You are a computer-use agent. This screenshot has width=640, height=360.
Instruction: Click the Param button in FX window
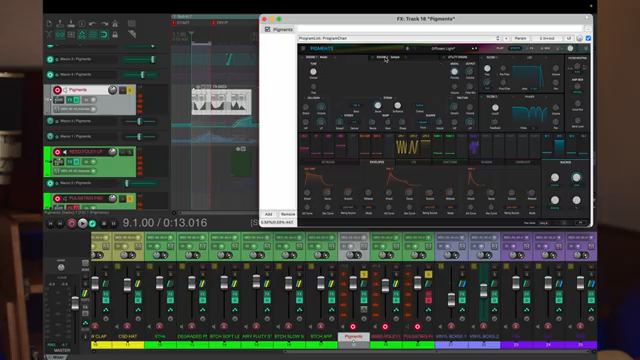pyautogui.click(x=520, y=38)
